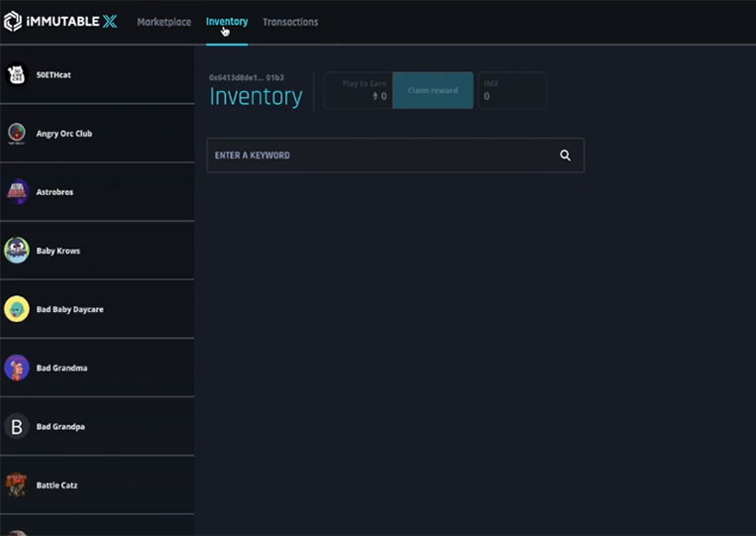This screenshot has height=536, width=756.
Task: Open the Astrobros collection label
Action: pyautogui.click(x=54, y=192)
